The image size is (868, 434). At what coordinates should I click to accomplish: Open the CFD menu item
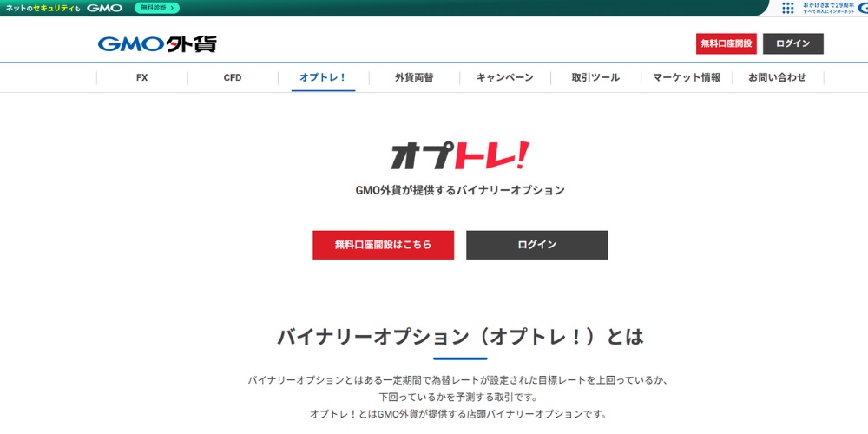[x=233, y=77]
